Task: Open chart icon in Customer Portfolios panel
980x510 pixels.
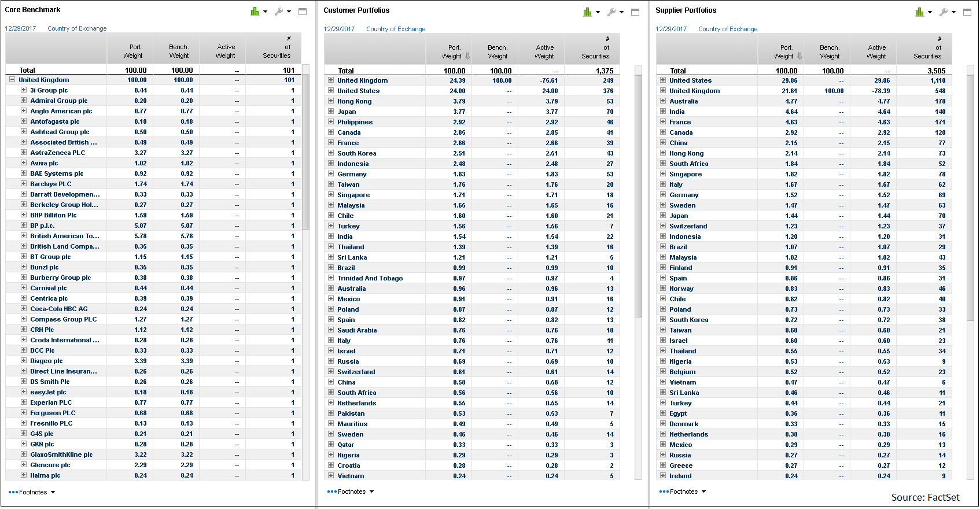Action: 587,12
